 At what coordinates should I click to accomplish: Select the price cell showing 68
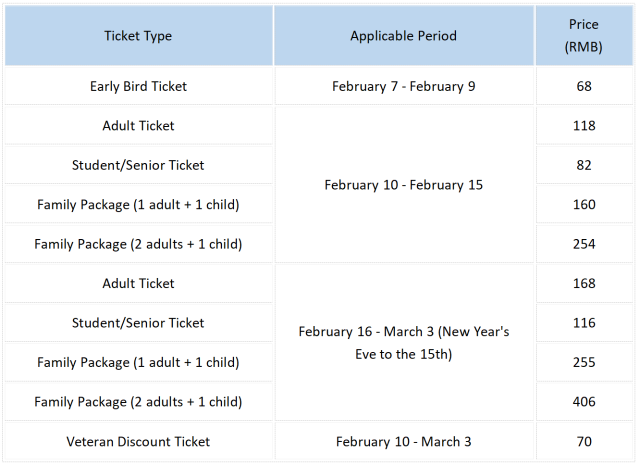point(585,86)
